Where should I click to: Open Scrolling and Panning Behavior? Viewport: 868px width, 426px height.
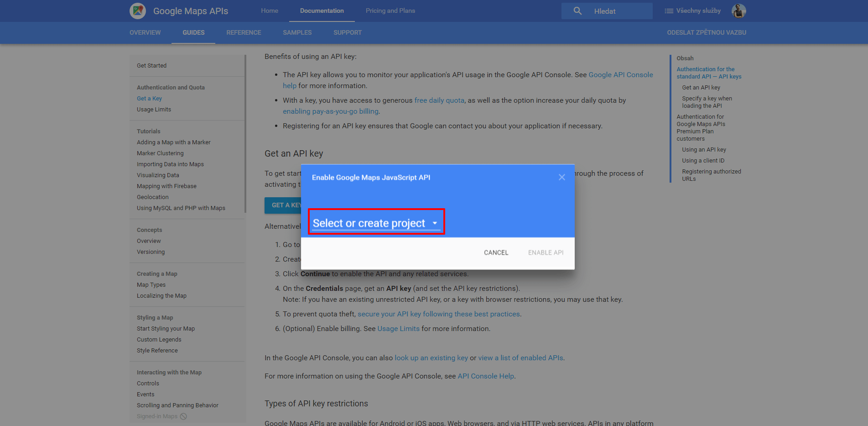point(177,405)
